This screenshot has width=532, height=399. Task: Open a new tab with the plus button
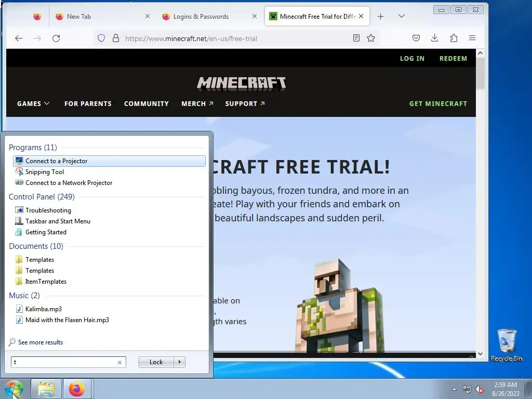381,16
